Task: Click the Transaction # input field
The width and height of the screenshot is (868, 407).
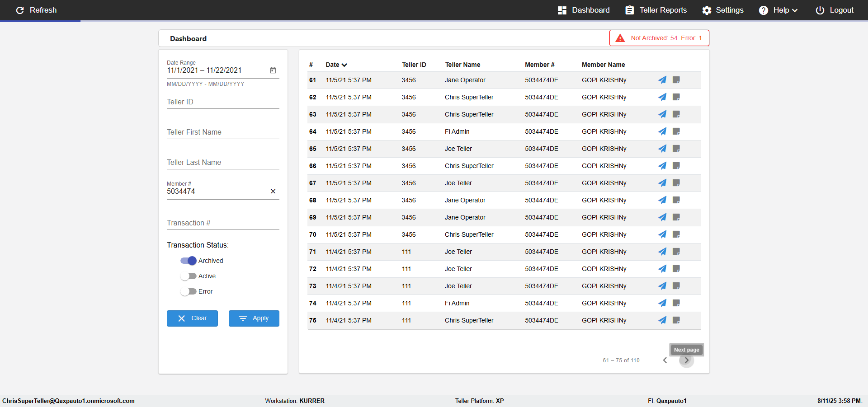Action: [223, 223]
